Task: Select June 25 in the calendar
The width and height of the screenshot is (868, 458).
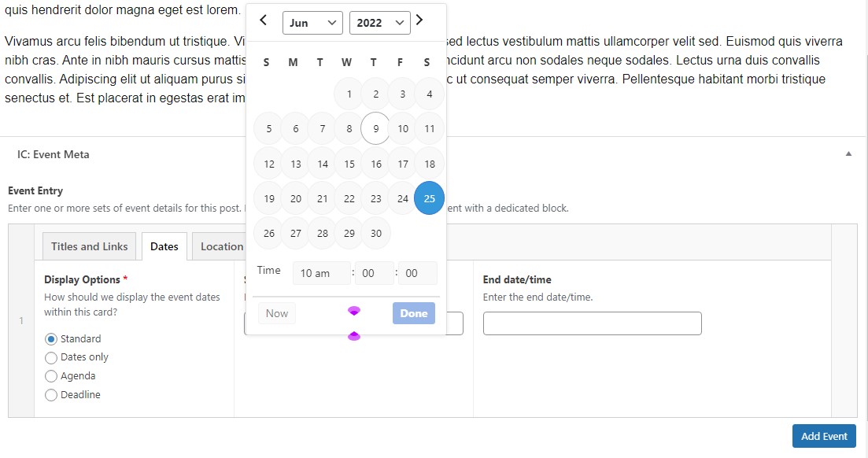Action: tap(429, 198)
